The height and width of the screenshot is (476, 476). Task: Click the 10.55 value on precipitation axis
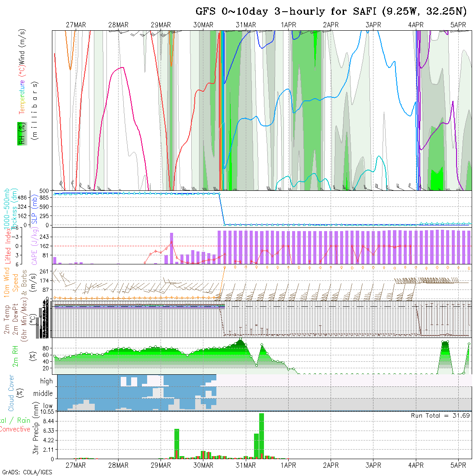tap(45, 412)
